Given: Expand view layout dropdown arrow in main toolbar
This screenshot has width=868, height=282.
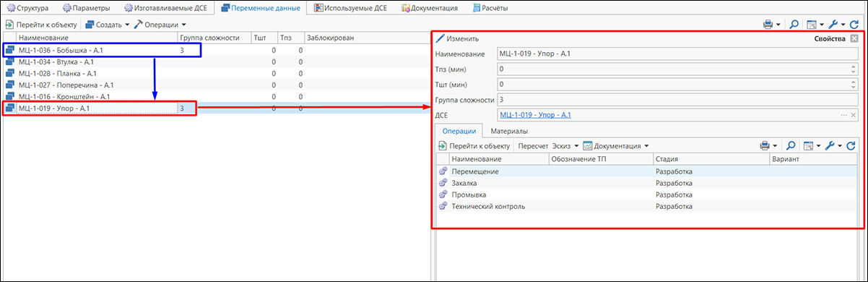Looking at the screenshot, I should click(x=822, y=25).
